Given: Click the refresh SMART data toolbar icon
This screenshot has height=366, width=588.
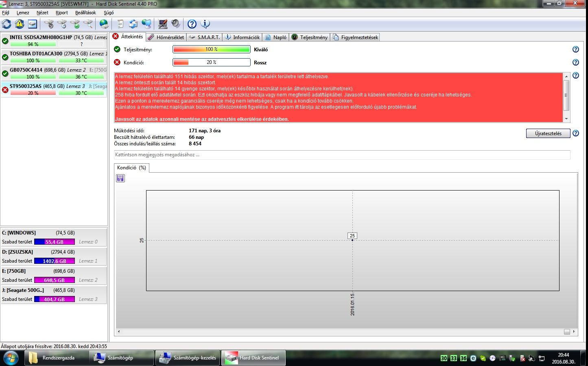Looking at the screenshot, I should pos(7,24).
